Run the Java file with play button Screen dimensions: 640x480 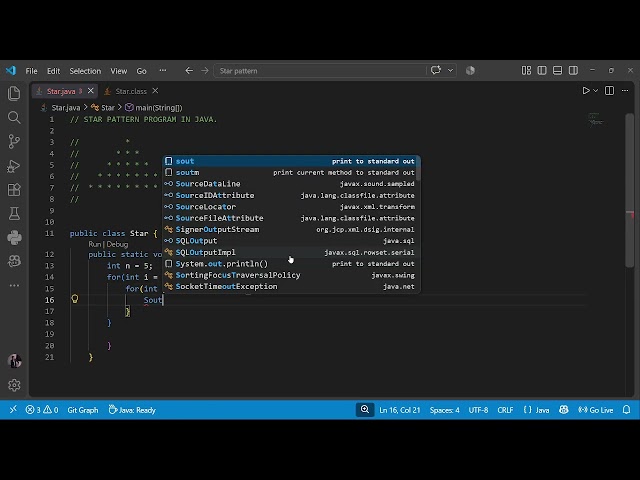pyautogui.click(x=586, y=91)
